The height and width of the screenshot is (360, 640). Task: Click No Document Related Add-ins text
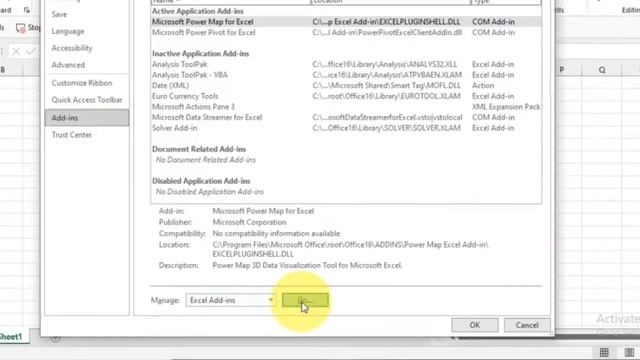coord(206,160)
